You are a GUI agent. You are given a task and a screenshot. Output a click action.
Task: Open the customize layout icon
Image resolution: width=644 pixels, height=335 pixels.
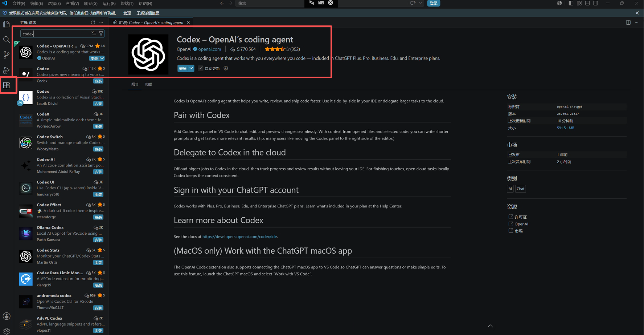[x=579, y=3]
